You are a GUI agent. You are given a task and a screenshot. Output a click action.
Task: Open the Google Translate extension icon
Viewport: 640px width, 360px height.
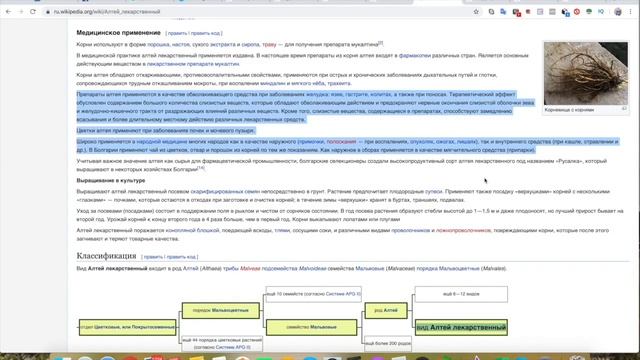503,12
